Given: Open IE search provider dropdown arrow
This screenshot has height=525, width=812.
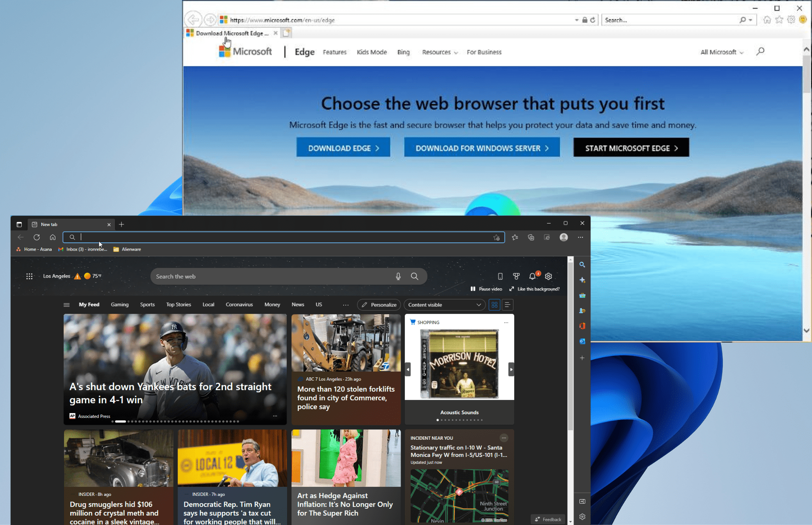Looking at the screenshot, I should coord(750,20).
